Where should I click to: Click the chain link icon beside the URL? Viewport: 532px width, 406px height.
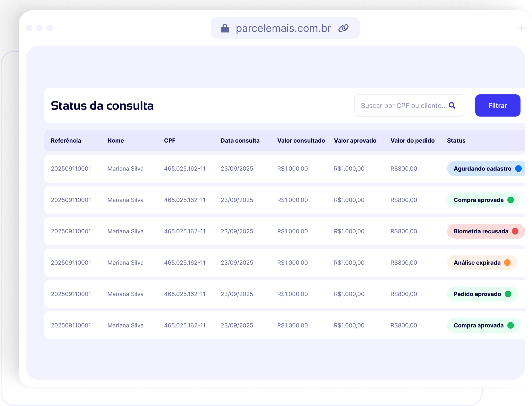[343, 28]
